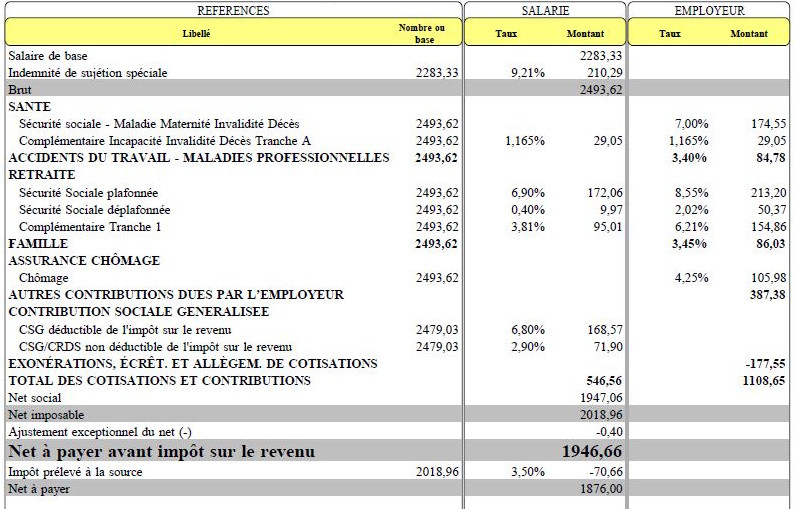Image resolution: width=798 pixels, height=509 pixels.
Task: Select the 'Net imposable' row label
Action: (46, 414)
